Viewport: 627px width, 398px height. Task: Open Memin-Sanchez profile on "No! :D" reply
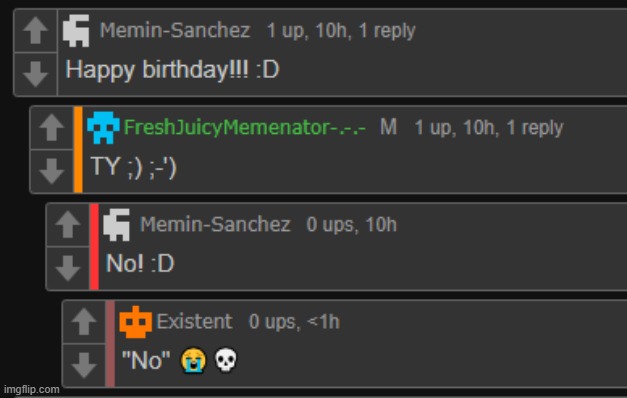tap(215, 224)
